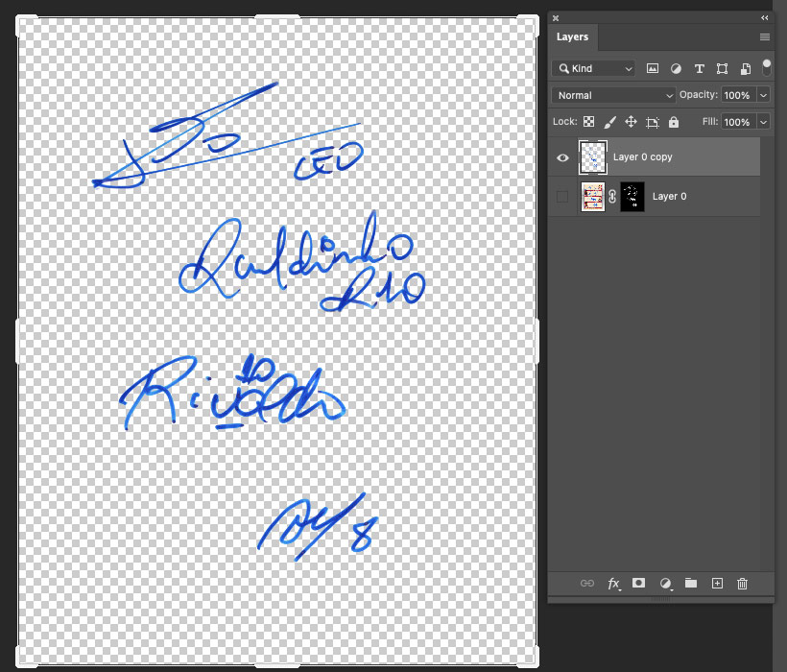
Task: Filter for shape layers icon
Action: [x=722, y=69]
